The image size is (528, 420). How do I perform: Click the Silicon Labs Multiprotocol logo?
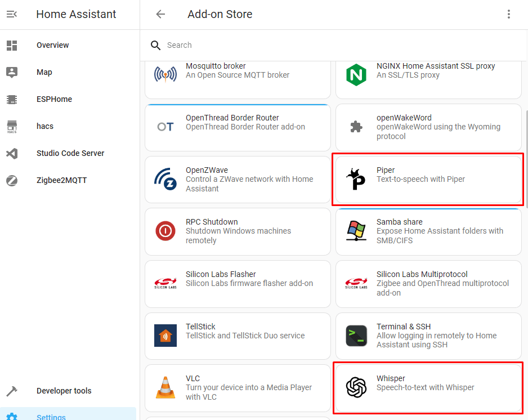[x=356, y=283]
